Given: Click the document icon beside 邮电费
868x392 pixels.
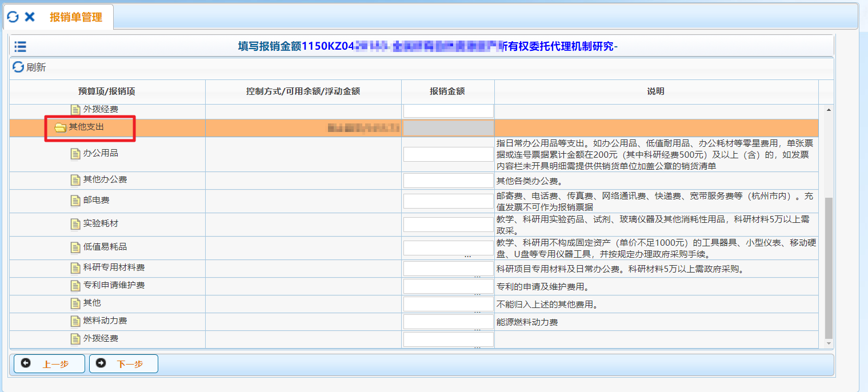Looking at the screenshot, I should click(75, 201).
